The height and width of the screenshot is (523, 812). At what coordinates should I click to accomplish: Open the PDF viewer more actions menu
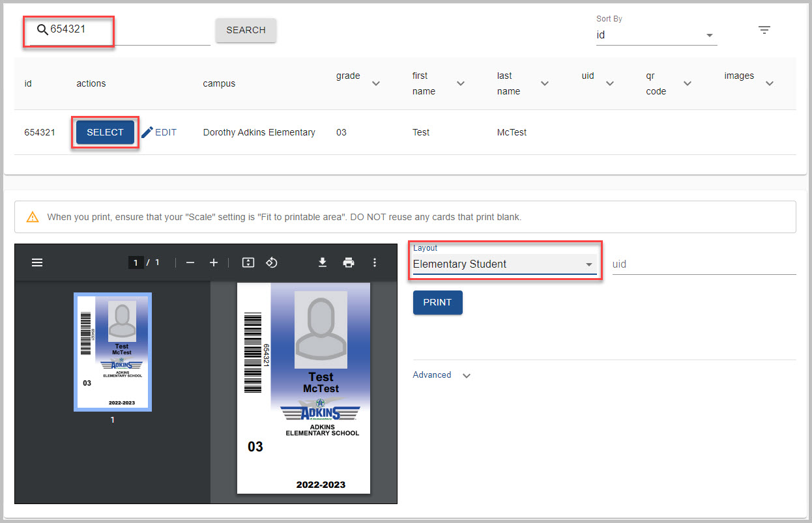[374, 262]
